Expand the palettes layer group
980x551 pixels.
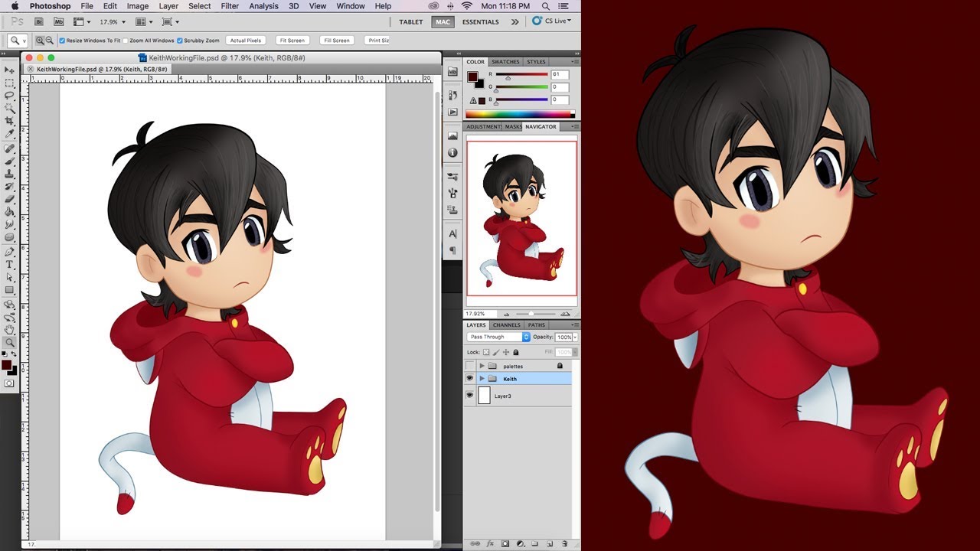coord(482,366)
